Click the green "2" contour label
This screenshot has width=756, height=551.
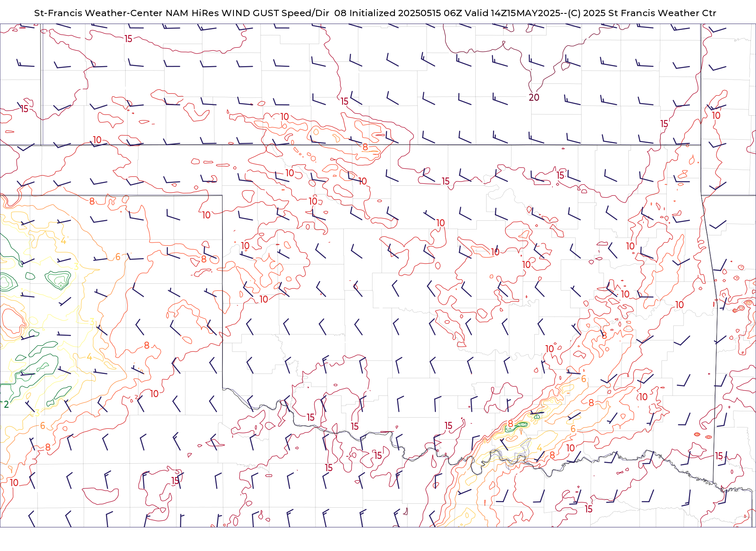coord(6,404)
